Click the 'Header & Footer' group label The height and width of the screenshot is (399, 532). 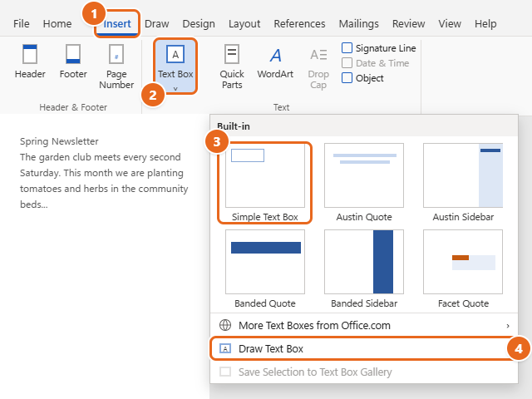click(73, 107)
